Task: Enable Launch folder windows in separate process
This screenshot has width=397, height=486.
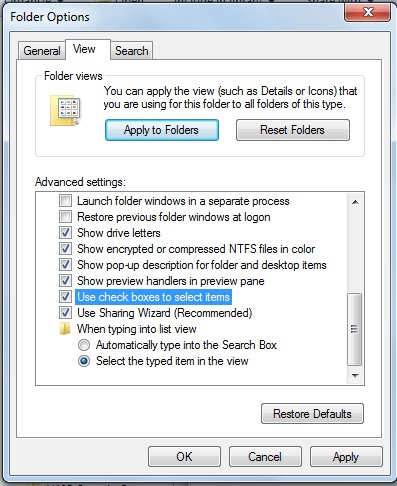Action: (65, 201)
